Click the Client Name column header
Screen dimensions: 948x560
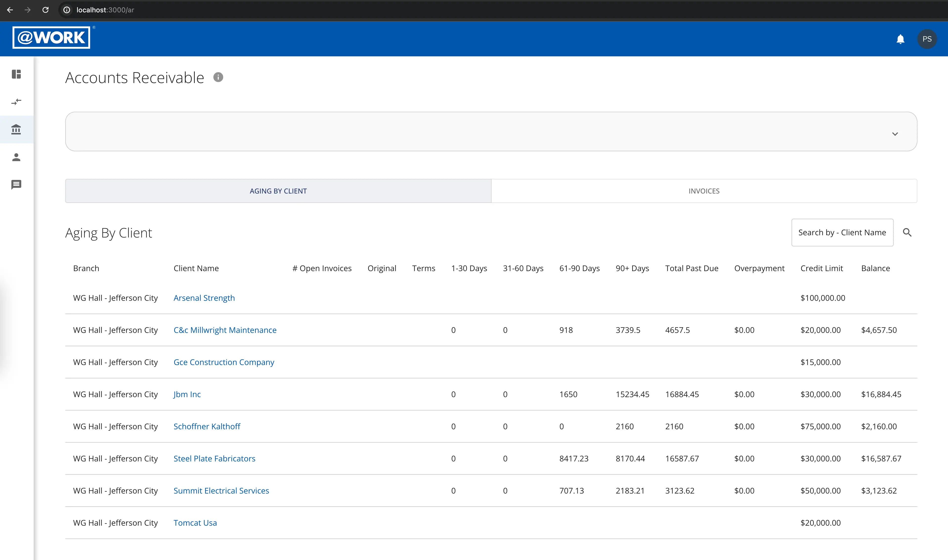(x=196, y=268)
